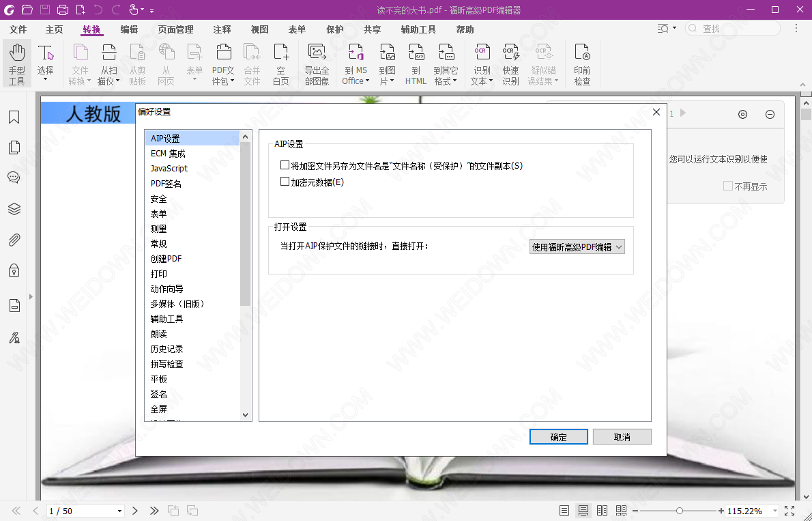This screenshot has height=521, width=812.
Task: Open the 文件 menu
Action: [18, 29]
